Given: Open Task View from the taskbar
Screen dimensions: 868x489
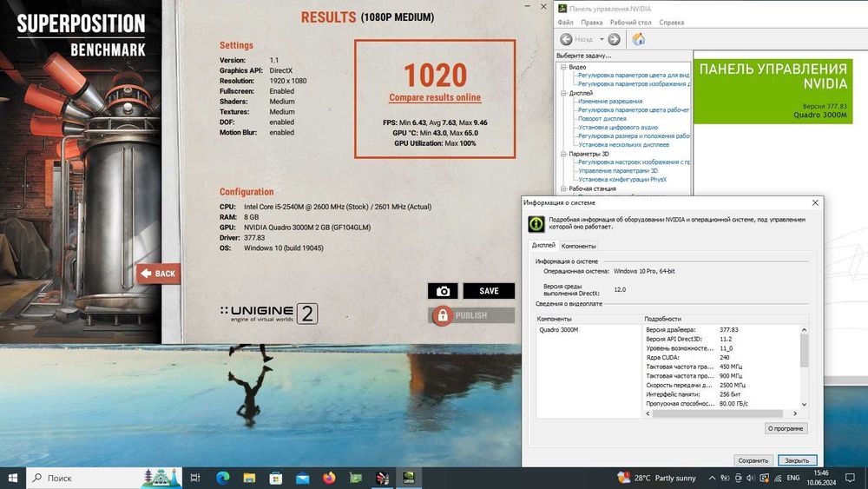Looking at the screenshot, I should pos(194,478).
